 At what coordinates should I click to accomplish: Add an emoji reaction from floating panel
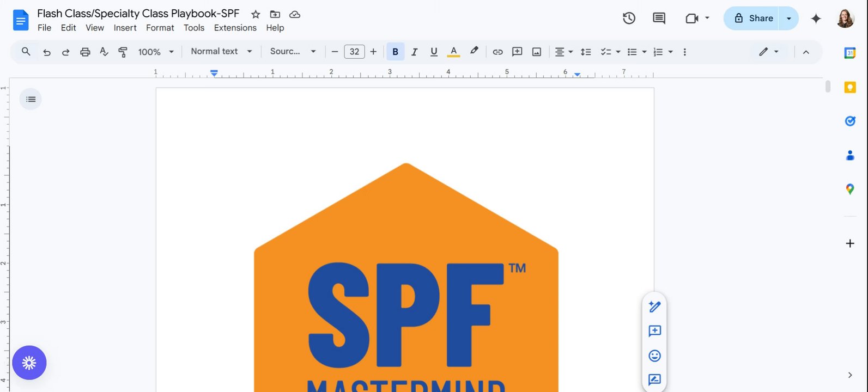click(654, 356)
